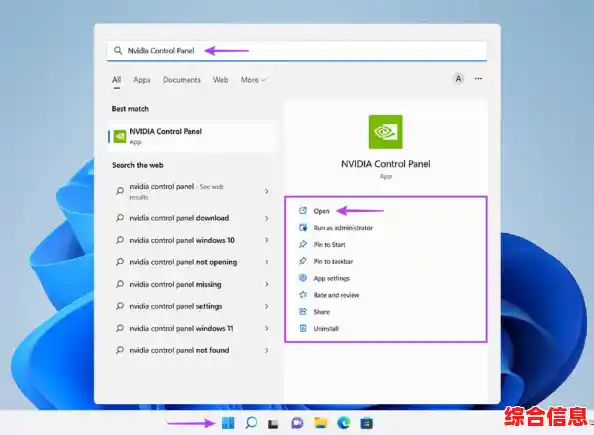Expand chevron for 'not found' suggestion
Screen dimensions: 594x435
(267, 351)
